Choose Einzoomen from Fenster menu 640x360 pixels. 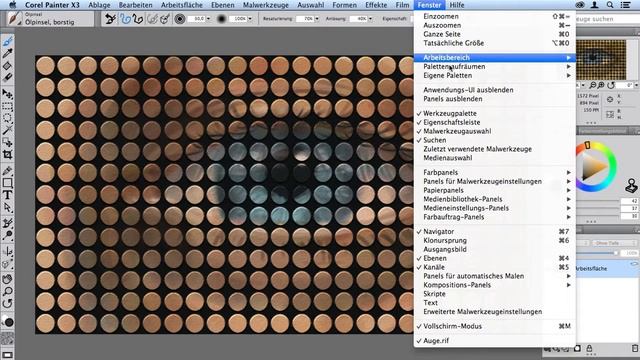[495, 16]
